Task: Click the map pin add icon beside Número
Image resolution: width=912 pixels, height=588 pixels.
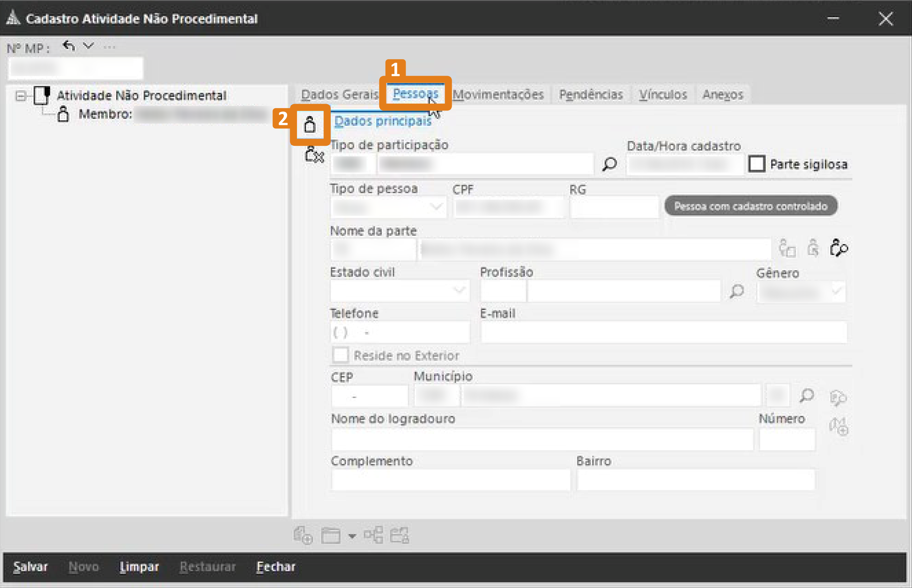Action: tap(838, 426)
